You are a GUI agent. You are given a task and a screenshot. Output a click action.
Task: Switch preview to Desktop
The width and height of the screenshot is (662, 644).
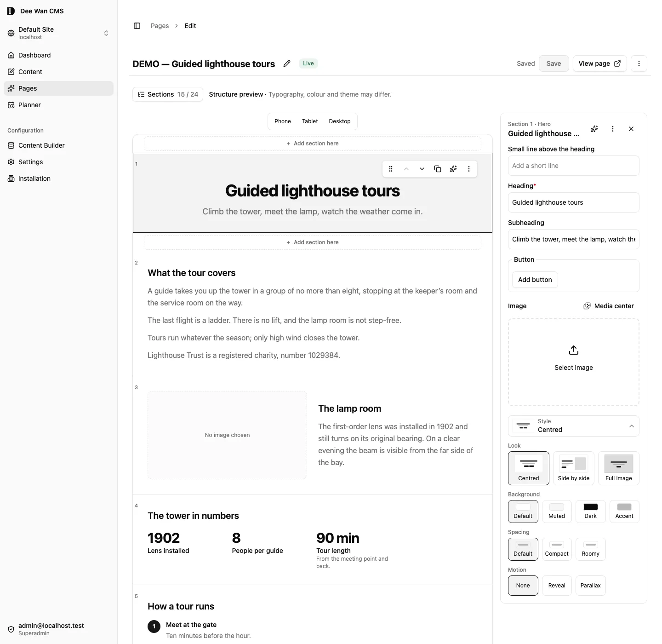340,121
